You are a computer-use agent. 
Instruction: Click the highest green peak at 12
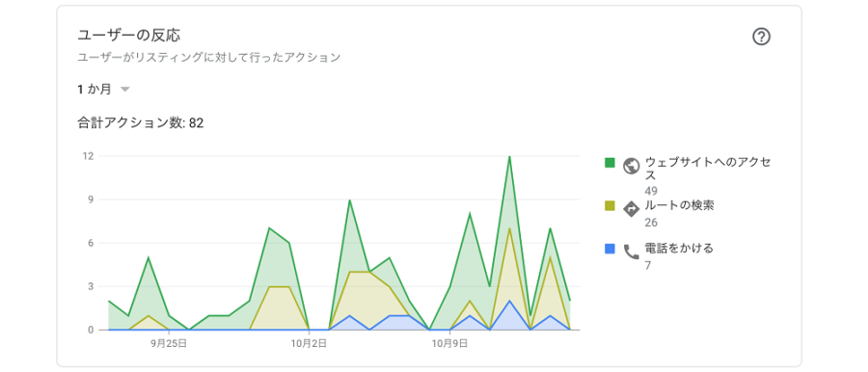tap(509, 157)
